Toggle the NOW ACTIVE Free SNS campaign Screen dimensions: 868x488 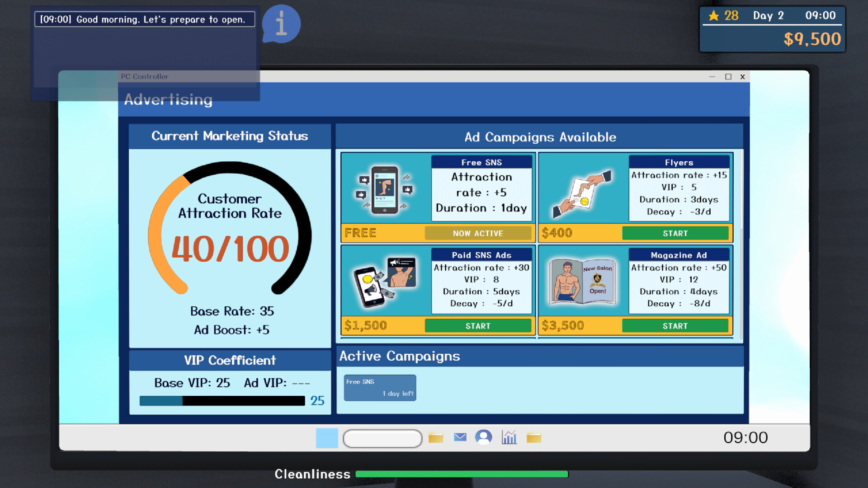[478, 233]
